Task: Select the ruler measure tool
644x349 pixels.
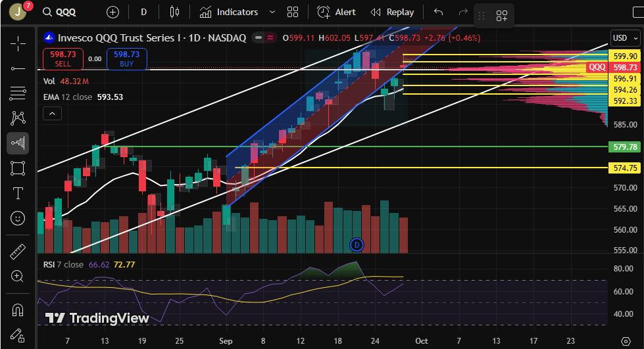Action: 18,251
